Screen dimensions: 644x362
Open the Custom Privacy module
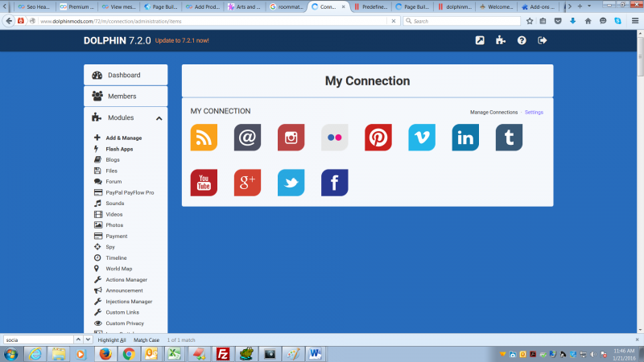point(125,323)
